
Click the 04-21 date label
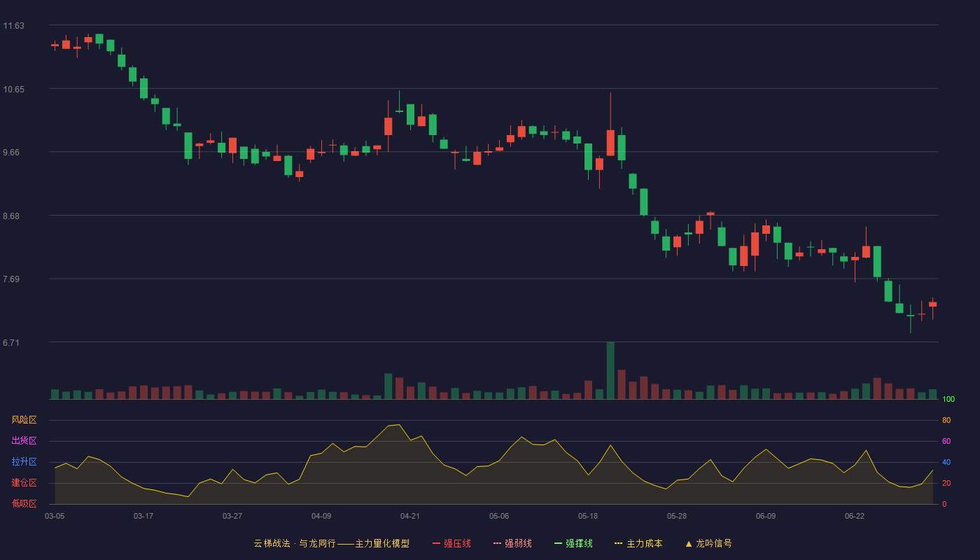click(x=410, y=516)
